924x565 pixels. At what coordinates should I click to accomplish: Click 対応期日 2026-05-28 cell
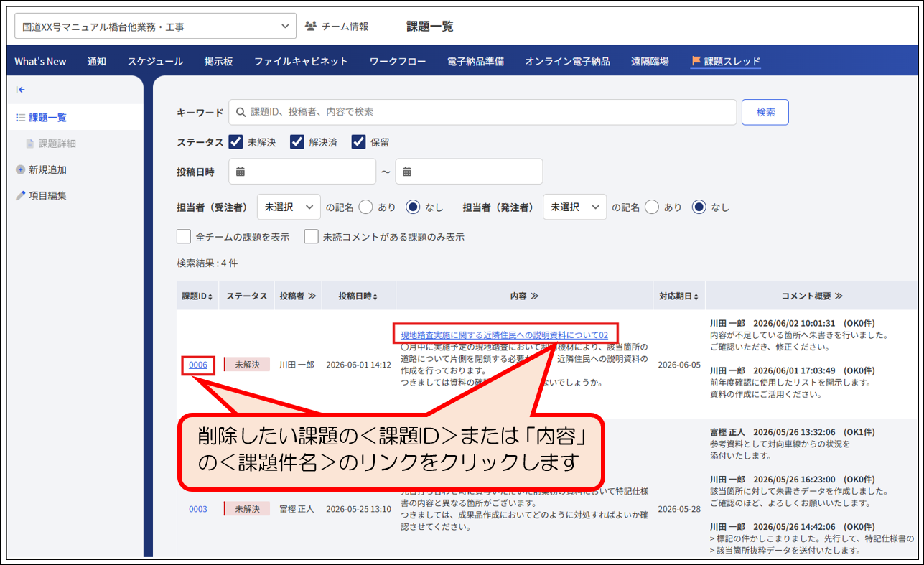tap(679, 509)
